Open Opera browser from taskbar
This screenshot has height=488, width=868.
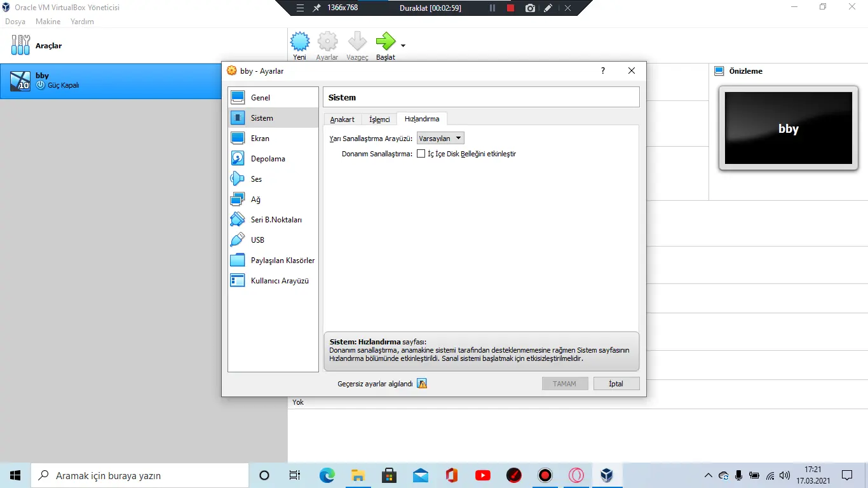pos(576,475)
